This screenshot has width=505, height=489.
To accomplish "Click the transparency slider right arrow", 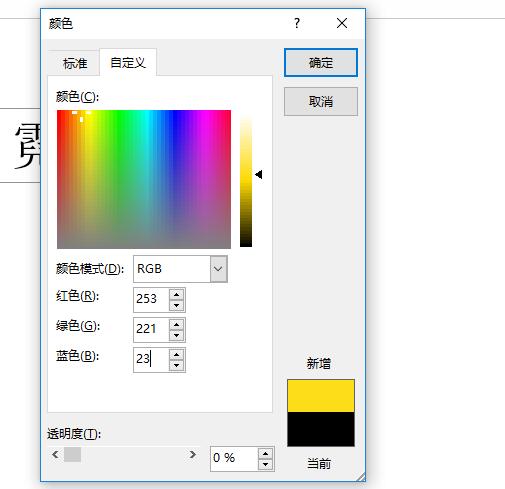I will 192,454.
